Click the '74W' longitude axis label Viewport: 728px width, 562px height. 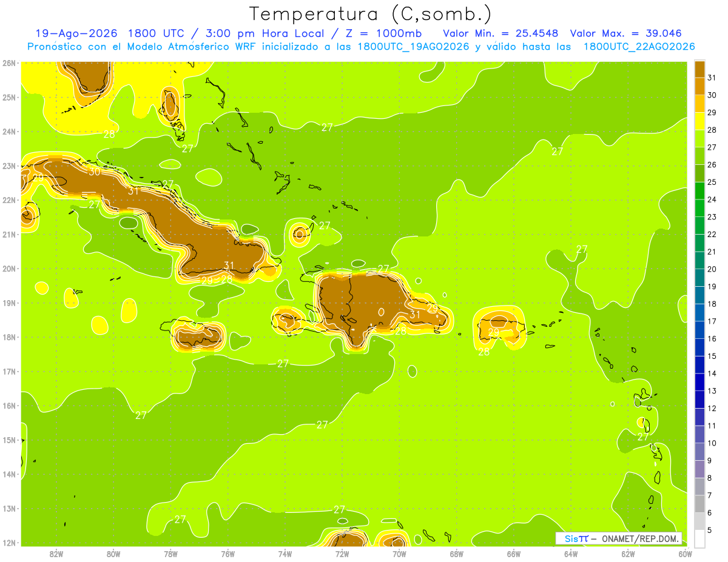point(285,554)
